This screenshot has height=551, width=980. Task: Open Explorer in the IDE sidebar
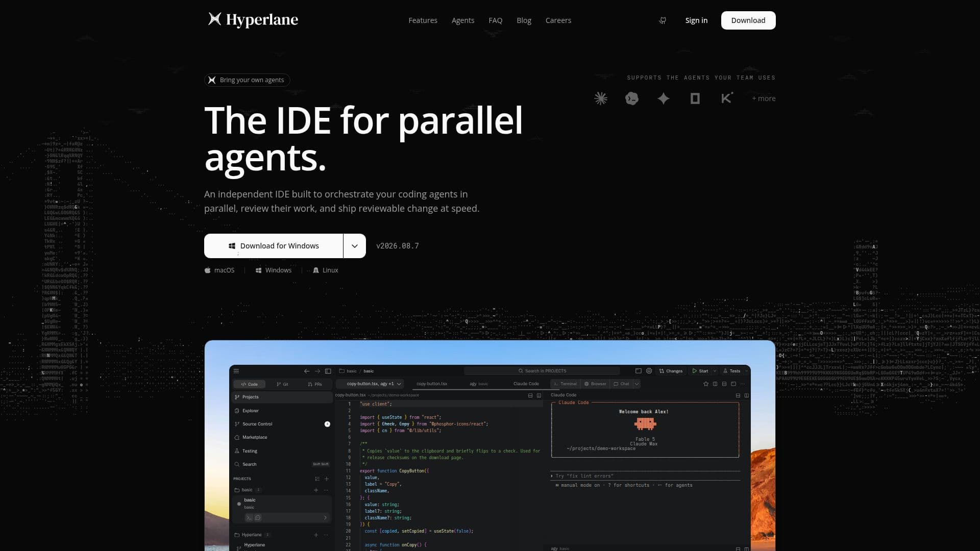(282, 411)
